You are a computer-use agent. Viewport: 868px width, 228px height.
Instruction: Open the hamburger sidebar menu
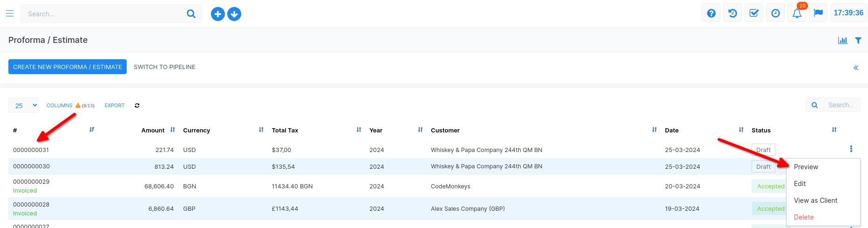click(10, 14)
